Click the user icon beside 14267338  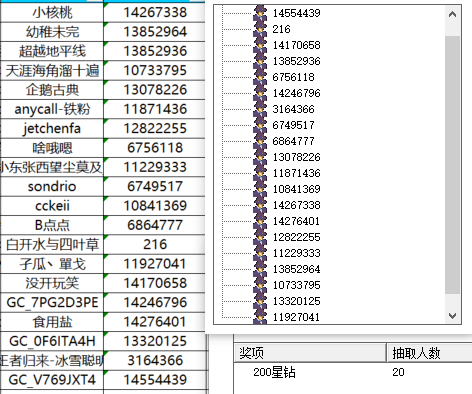click(260, 205)
